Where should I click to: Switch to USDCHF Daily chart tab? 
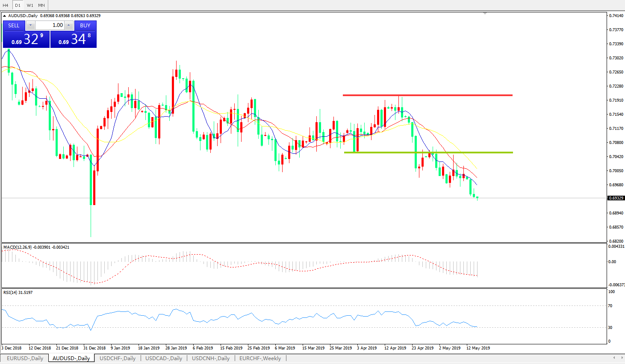[x=118, y=358]
